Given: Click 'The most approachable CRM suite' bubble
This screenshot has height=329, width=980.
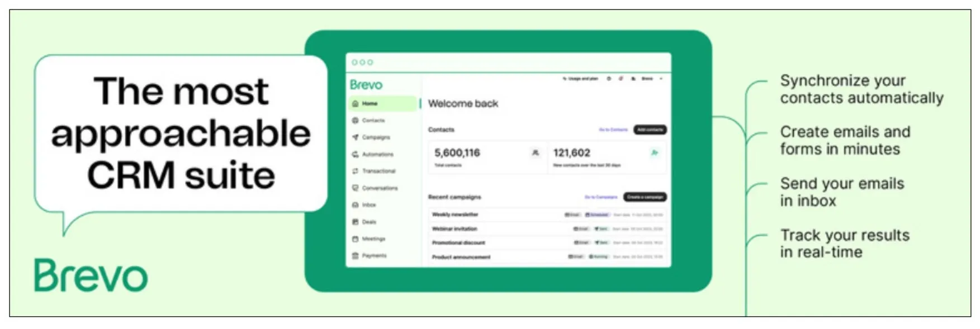Looking at the screenshot, I should pyautogui.click(x=181, y=134).
